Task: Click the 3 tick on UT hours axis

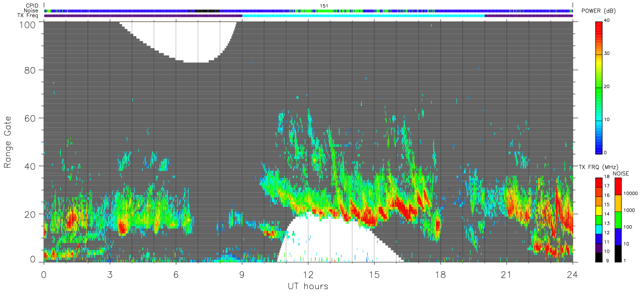Action: coord(110,274)
